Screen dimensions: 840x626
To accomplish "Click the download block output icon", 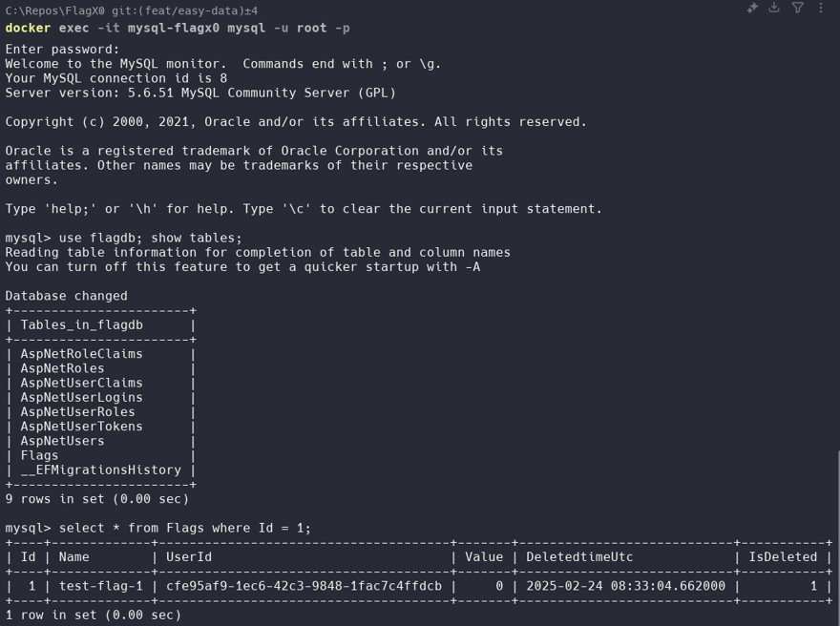I will pos(774,8).
